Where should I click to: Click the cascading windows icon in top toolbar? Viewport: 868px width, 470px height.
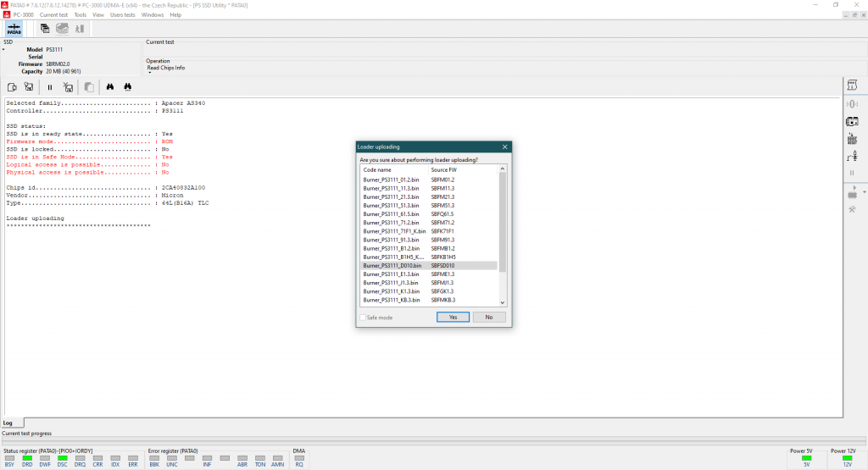pyautogui.click(x=44, y=28)
